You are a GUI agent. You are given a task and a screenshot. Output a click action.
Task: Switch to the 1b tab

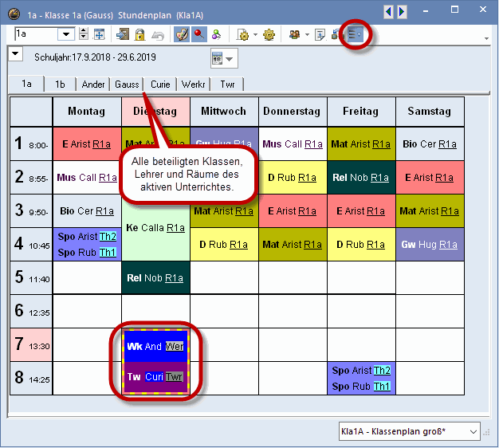(60, 84)
